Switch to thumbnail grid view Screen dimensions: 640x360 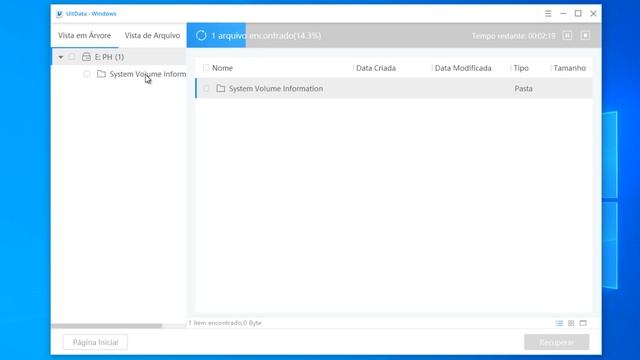pos(571,323)
